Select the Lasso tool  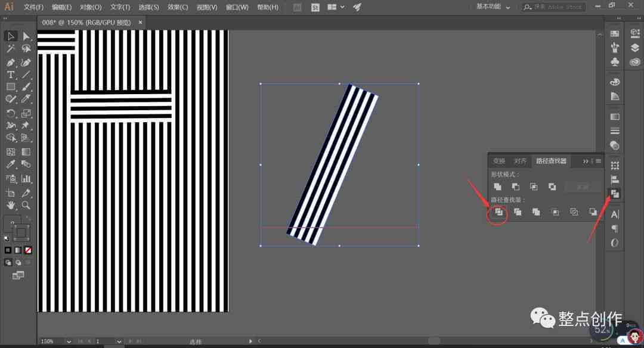(x=26, y=49)
